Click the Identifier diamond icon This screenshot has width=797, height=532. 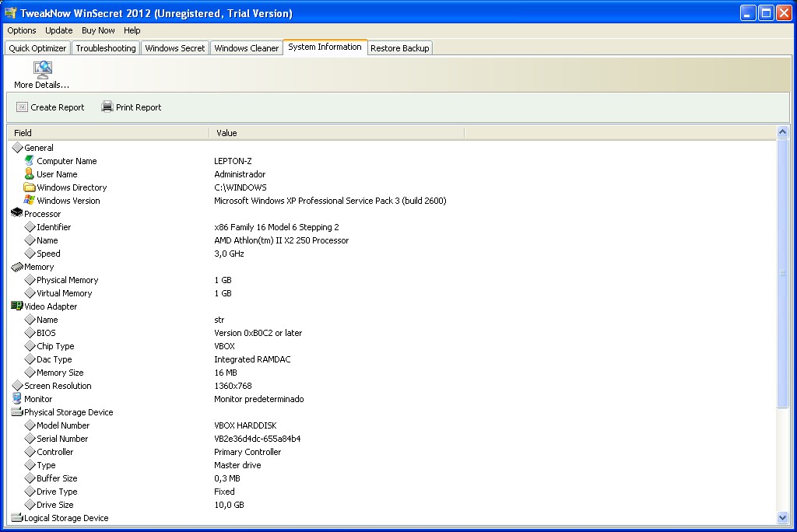30,226
